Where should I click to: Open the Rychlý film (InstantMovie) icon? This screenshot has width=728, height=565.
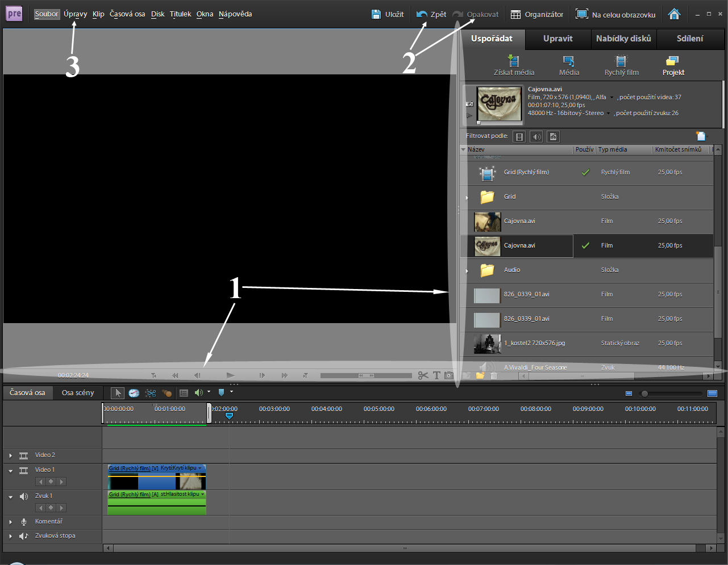[621, 61]
